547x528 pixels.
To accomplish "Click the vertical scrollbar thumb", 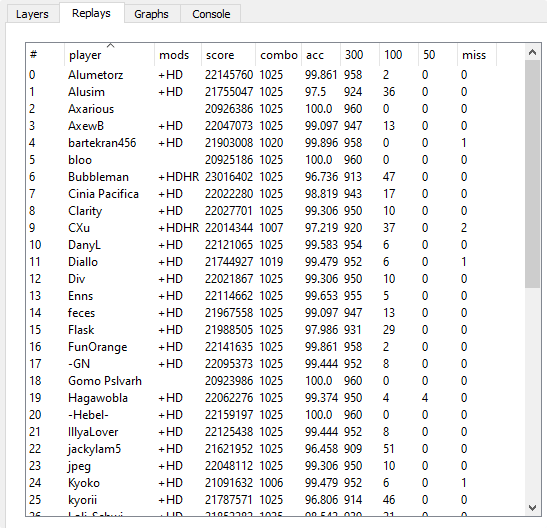I will tap(532, 174).
